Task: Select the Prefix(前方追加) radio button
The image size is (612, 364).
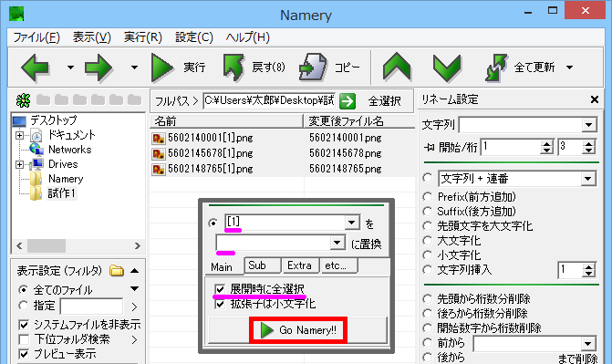Action: 428,197
